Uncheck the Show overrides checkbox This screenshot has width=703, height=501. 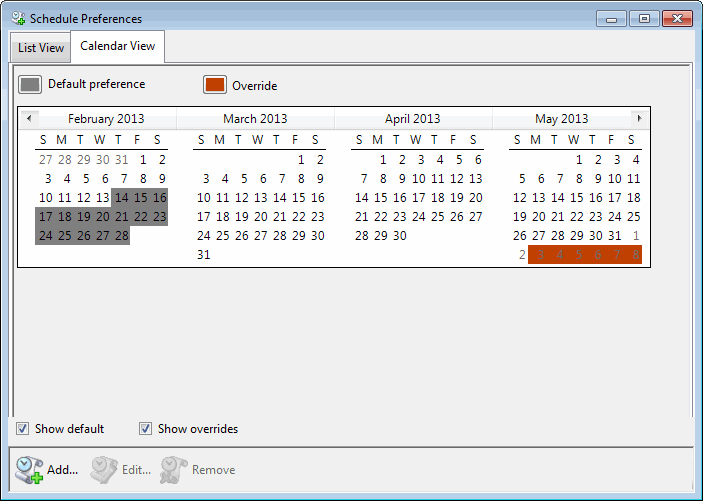point(146,429)
